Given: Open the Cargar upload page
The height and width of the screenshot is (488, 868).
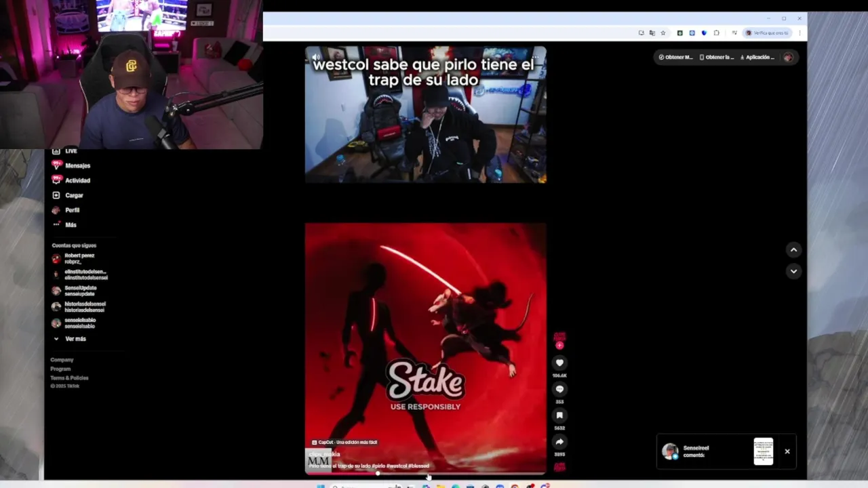Looking at the screenshot, I should click(68, 195).
